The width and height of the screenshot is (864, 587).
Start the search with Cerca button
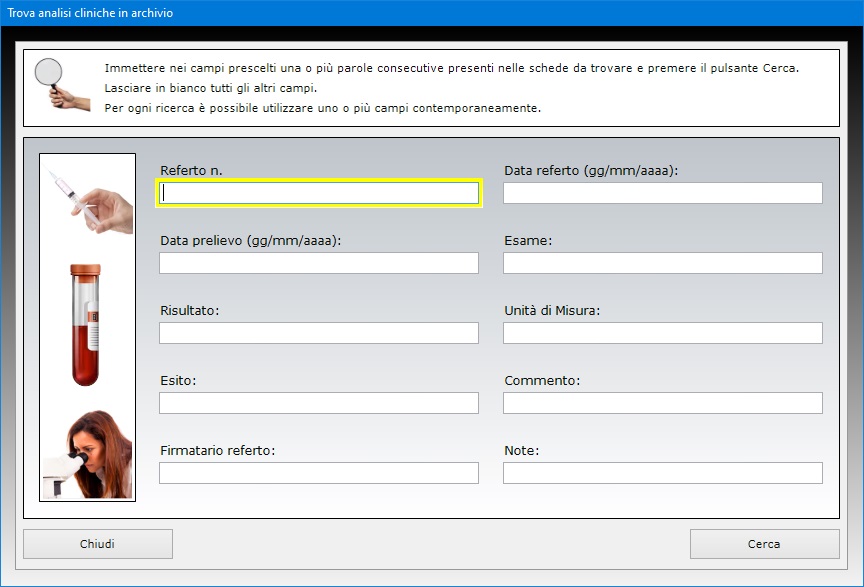click(x=764, y=544)
